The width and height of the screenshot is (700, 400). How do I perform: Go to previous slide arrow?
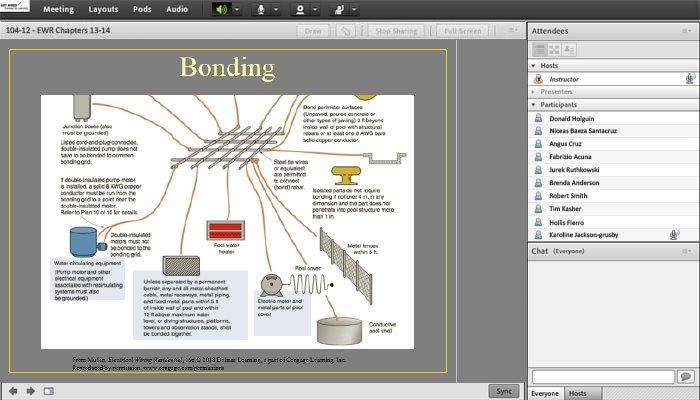[14, 390]
